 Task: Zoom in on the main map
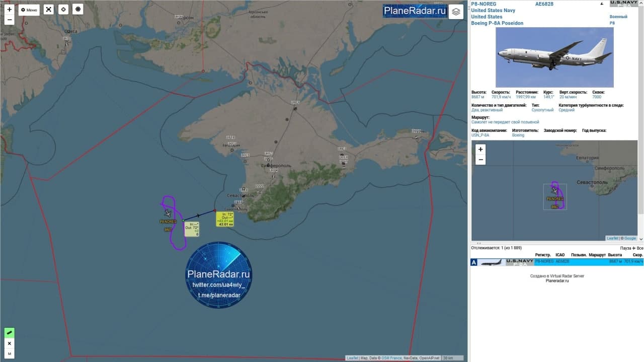(x=9, y=9)
